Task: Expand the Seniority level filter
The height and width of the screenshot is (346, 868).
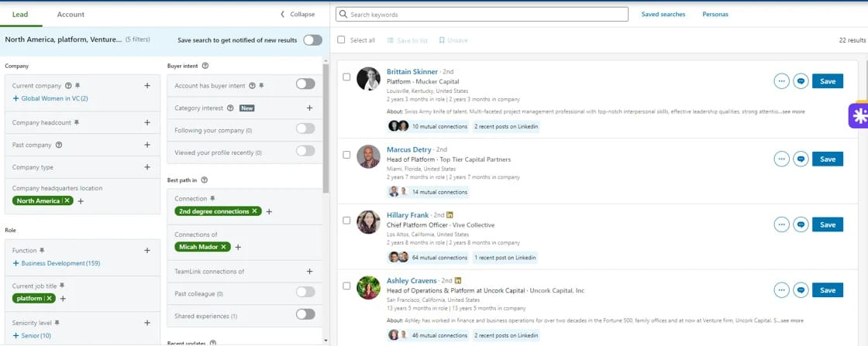Action: click(x=147, y=323)
